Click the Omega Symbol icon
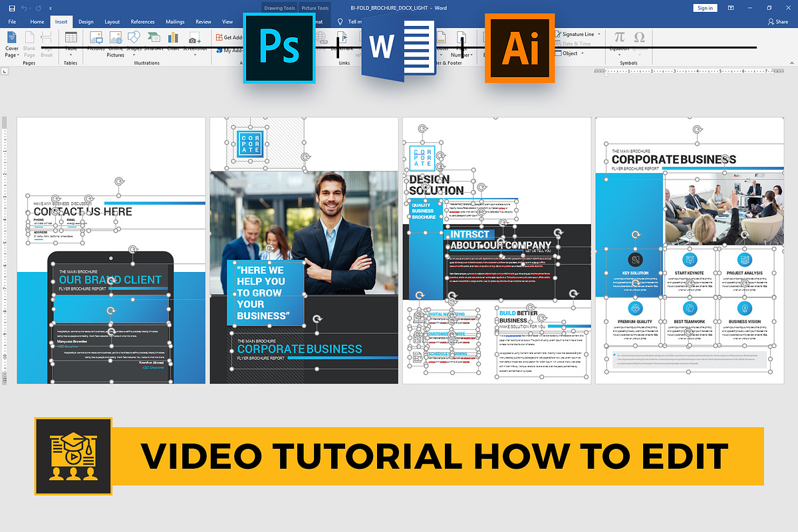Screen dimensions: 798x532 [x=640, y=37]
